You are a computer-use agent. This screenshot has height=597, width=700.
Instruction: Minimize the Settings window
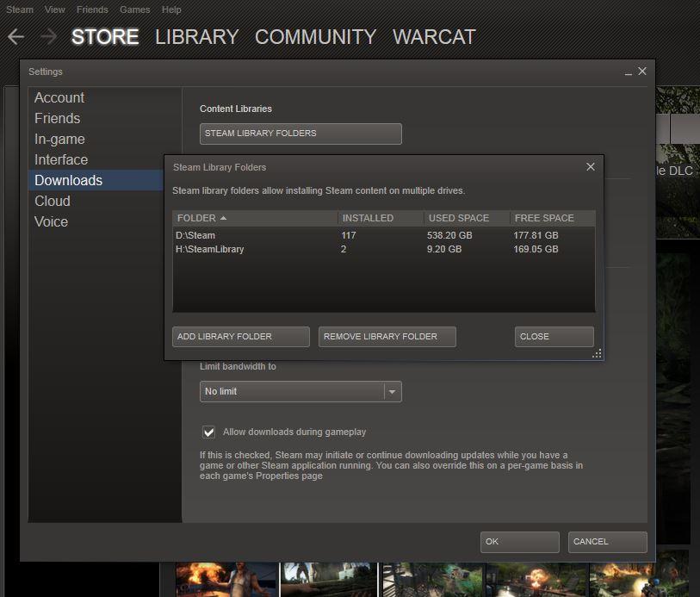pyautogui.click(x=629, y=72)
